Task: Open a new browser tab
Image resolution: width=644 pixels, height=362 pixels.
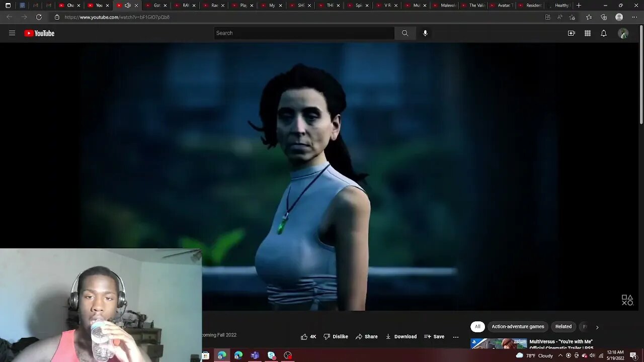Action: click(579, 6)
